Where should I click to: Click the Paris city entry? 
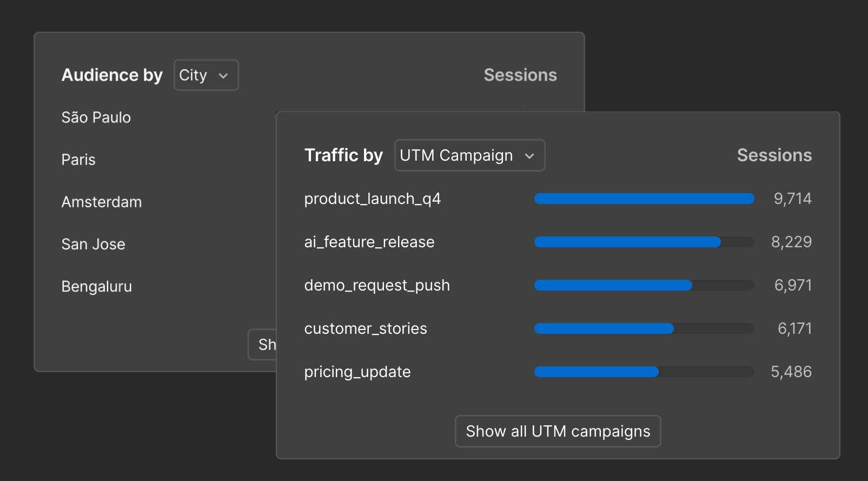click(x=78, y=160)
